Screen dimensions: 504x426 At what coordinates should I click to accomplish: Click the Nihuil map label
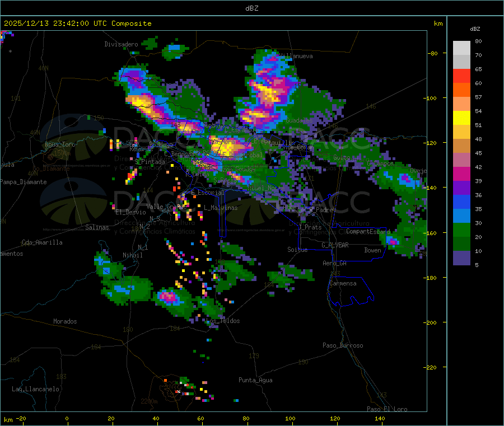point(132,255)
